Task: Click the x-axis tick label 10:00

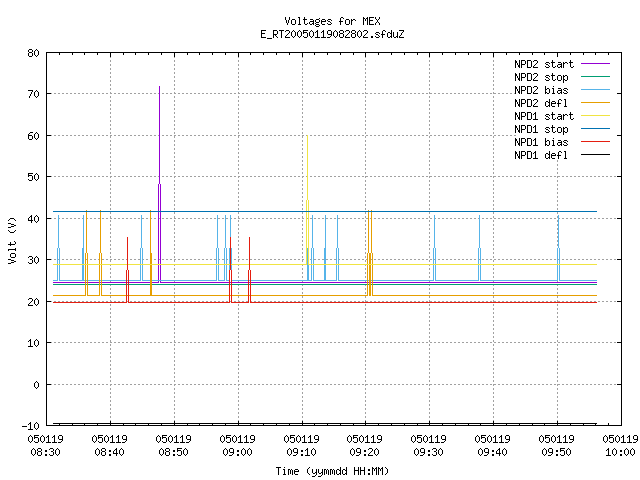Action: (620, 452)
